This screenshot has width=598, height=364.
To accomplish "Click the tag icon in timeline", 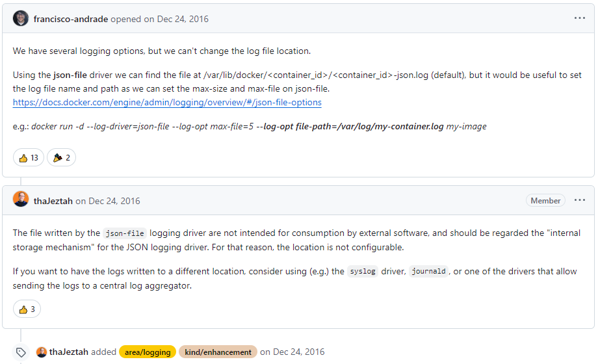I will 21,352.
